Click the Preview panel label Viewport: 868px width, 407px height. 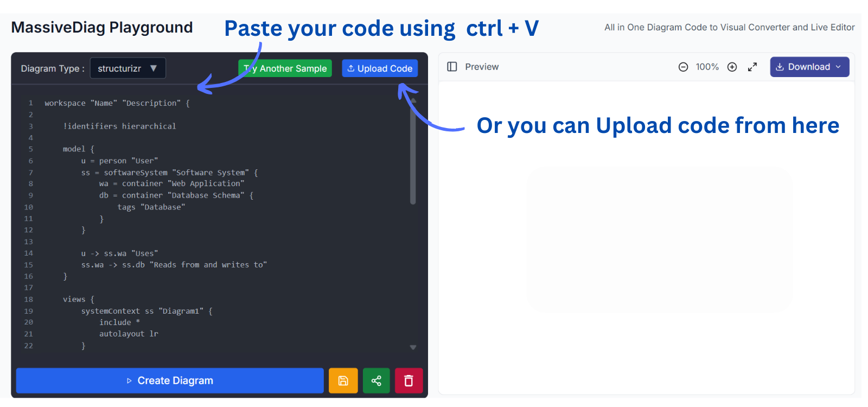(481, 67)
